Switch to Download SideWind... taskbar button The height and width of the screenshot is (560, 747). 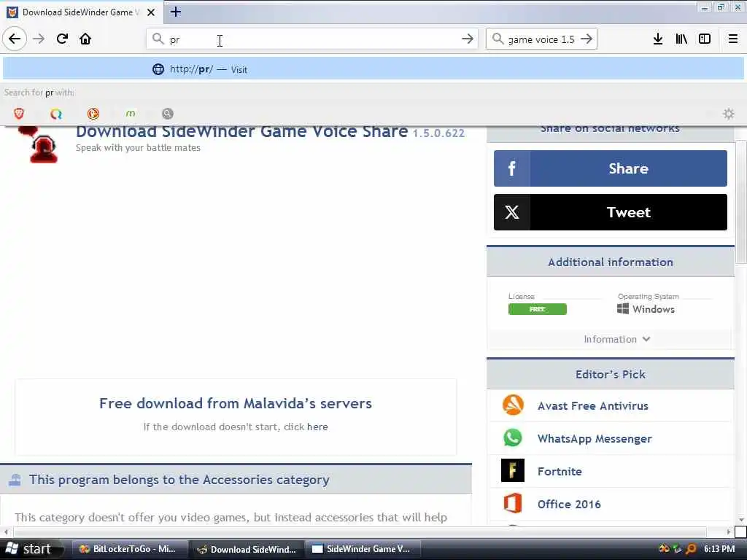tap(247, 549)
